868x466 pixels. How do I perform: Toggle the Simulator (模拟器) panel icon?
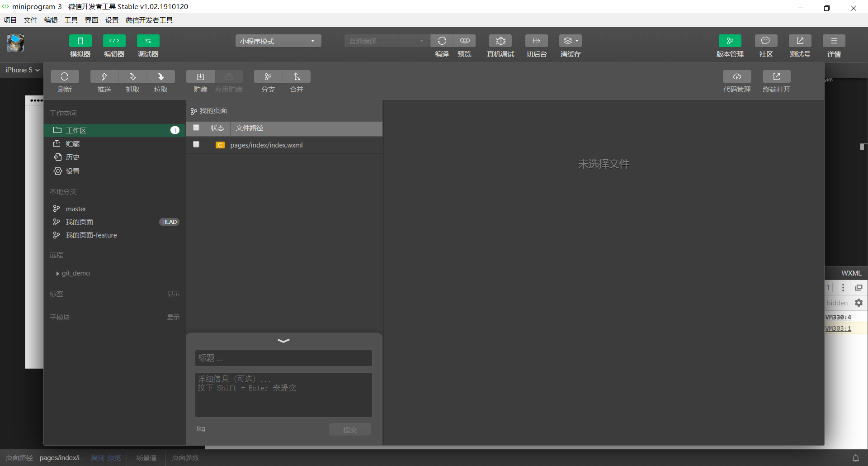click(80, 41)
